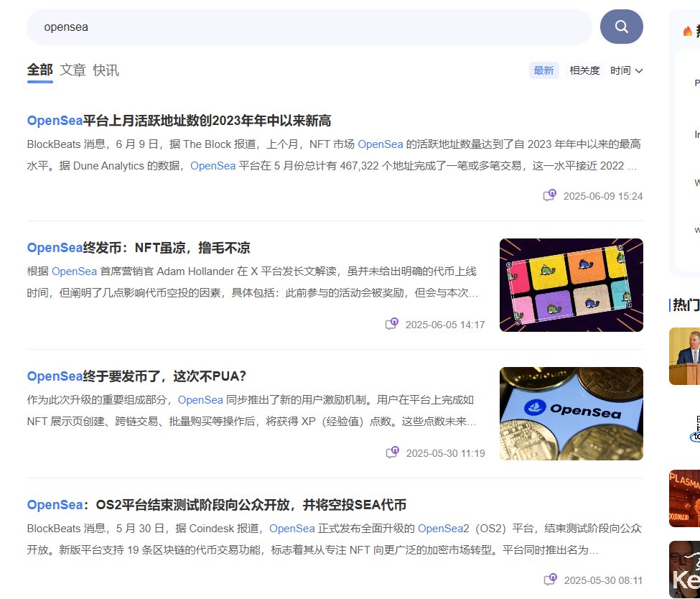Click the magnifier search button
700x599 pixels.
pyautogui.click(x=621, y=27)
